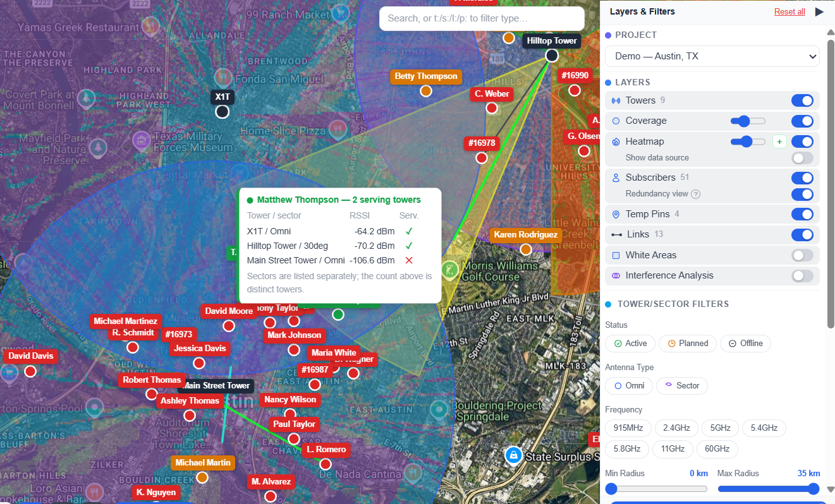Click the Betty Thompson orange subscriber pin
835x504 pixels.
coord(426,91)
